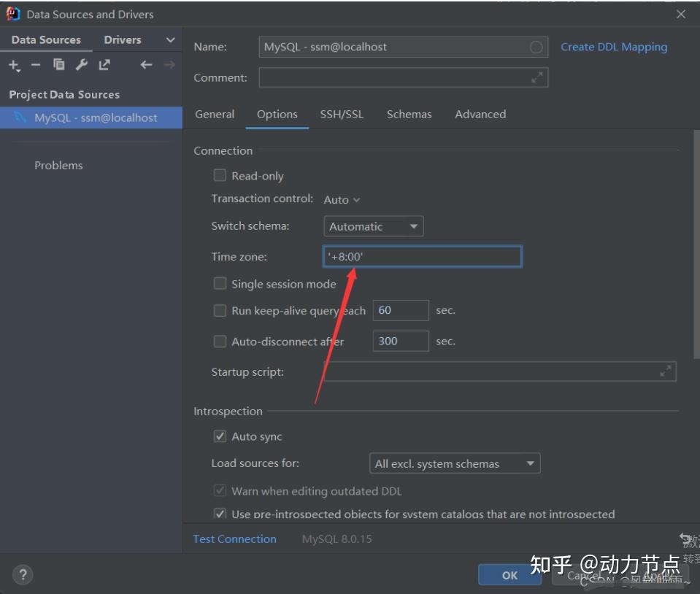Expand Transaction control Auto selector
The image size is (700, 594).
tap(342, 199)
